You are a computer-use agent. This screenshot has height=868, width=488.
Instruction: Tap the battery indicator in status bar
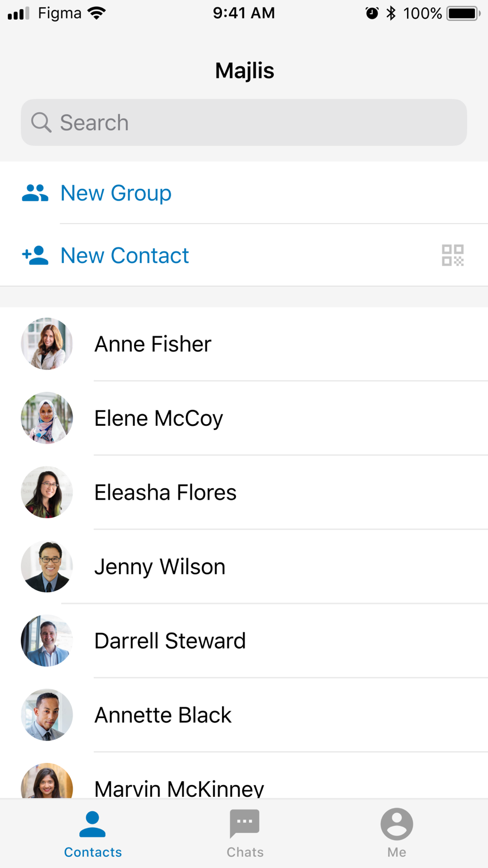click(464, 13)
